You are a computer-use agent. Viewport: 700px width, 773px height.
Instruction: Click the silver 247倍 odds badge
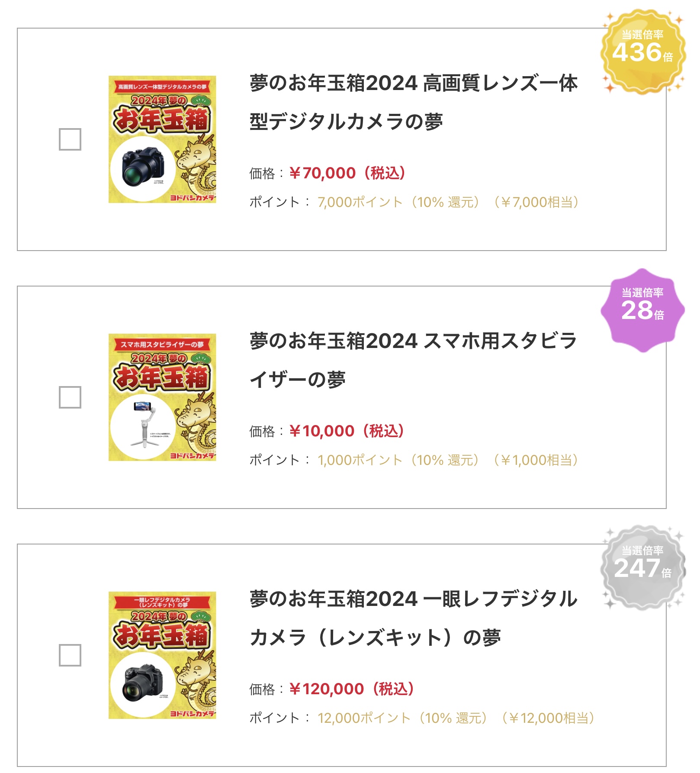click(642, 568)
